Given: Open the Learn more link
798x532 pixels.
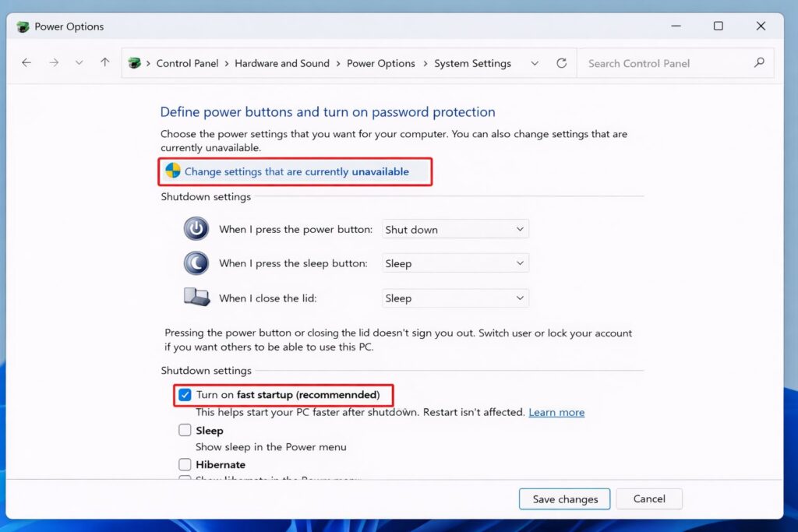Looking at the screenshot, I should click(556, 412).
